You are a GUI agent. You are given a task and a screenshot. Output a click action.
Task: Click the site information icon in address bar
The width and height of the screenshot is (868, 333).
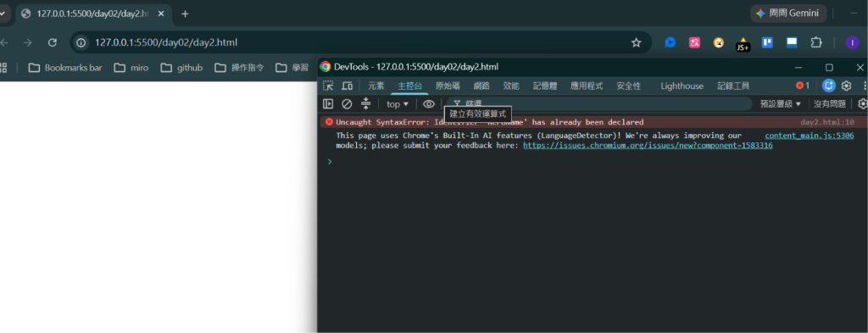(x=81, y=42)
